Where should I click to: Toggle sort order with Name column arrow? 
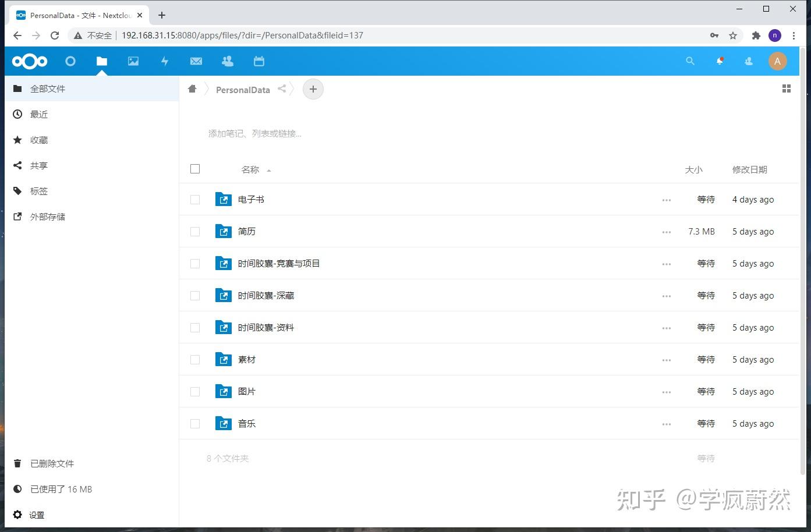pyautogui.click(x=268, y=170)
